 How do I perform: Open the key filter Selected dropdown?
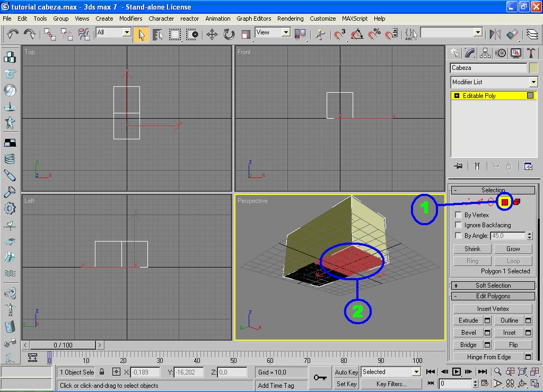[416, 372]
